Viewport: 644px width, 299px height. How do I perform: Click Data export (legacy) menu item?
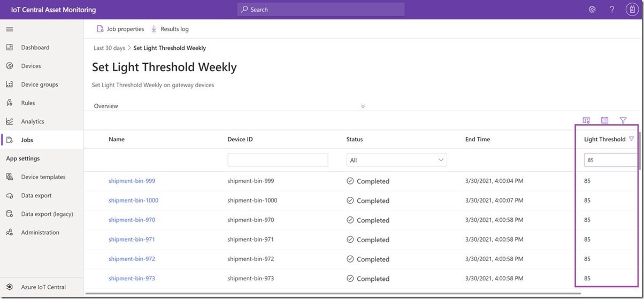[x=47, y=214]
